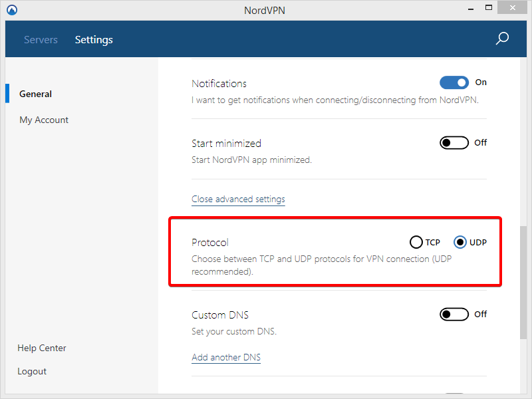Enable the Custom DNS toggle
Viewport: 532px width, 399px height.
click(x=454, y=315)
